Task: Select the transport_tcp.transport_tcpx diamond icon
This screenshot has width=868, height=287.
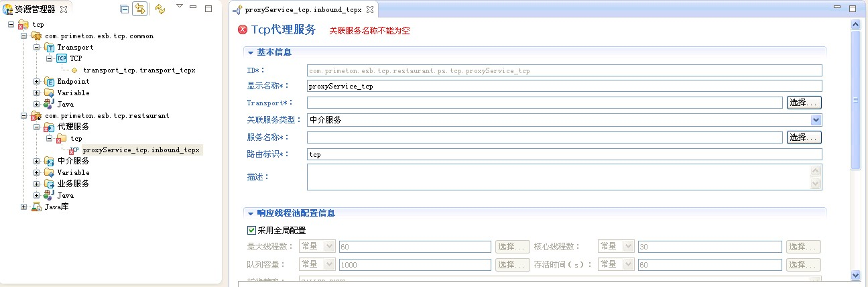Action: (74, 70)
